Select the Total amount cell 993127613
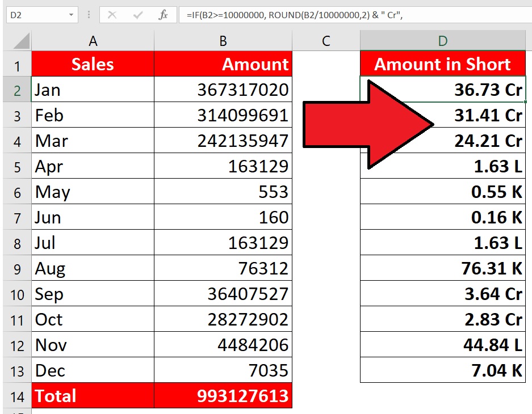The height and width of the screenshot is (414, 532). click(x=223, y=395)
